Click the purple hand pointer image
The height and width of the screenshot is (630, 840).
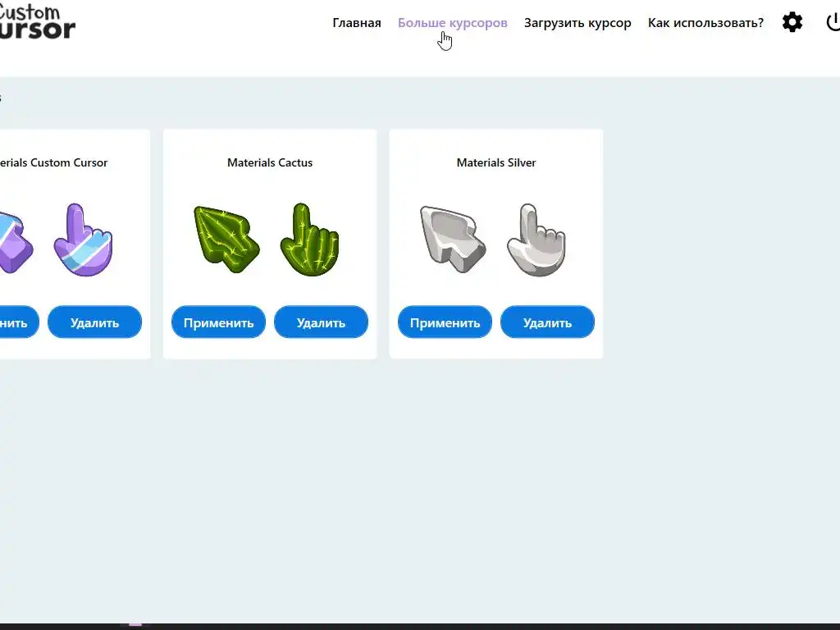click(83, 240)
